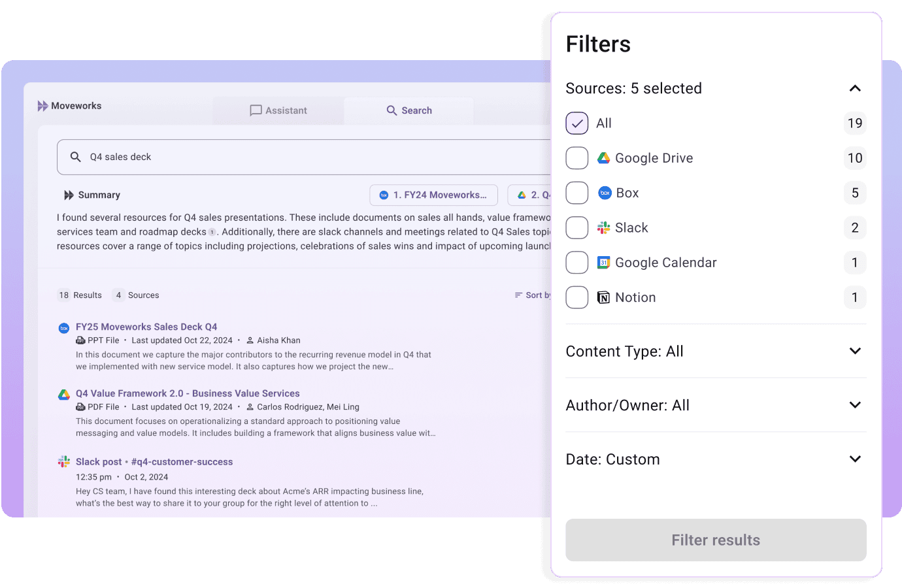Image resolution: width=902 pixels, height=588 pixels.
Task: Enable the Google Drive source checkbox
Action: tap(576, 157)
